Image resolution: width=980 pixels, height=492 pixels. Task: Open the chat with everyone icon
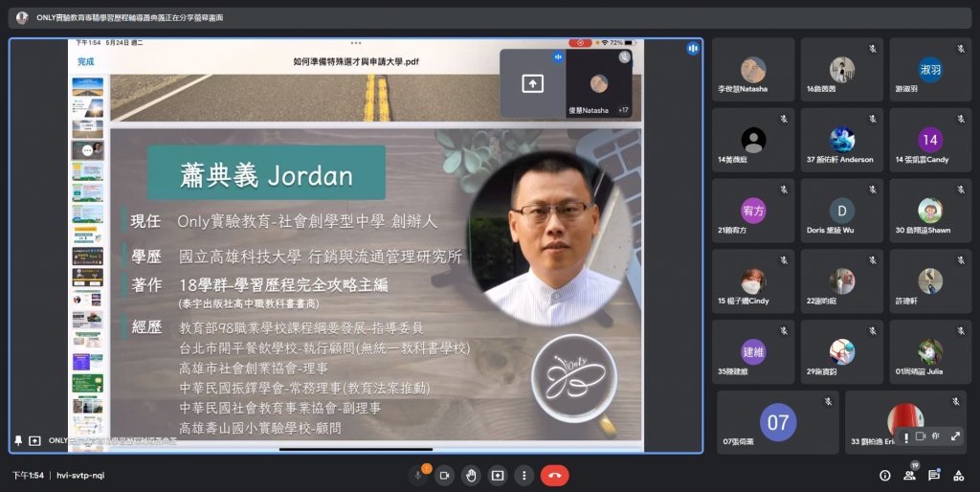(x=934, y=476)
